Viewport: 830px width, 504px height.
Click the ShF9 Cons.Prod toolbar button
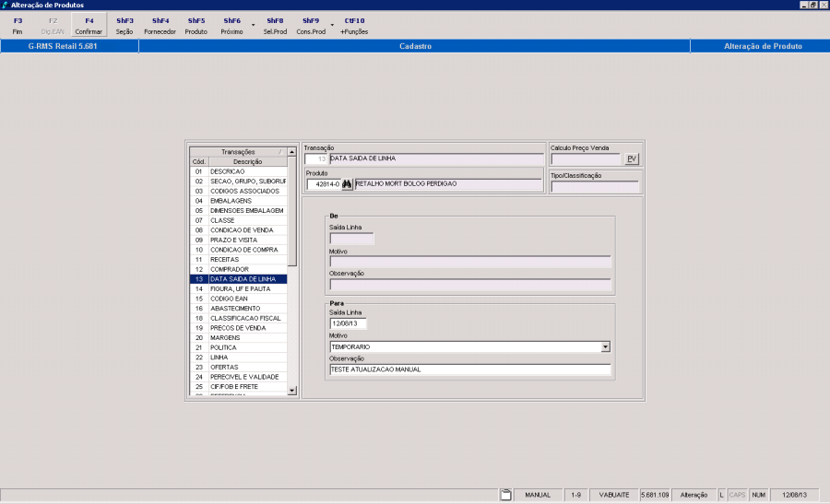tap(311, 26)
